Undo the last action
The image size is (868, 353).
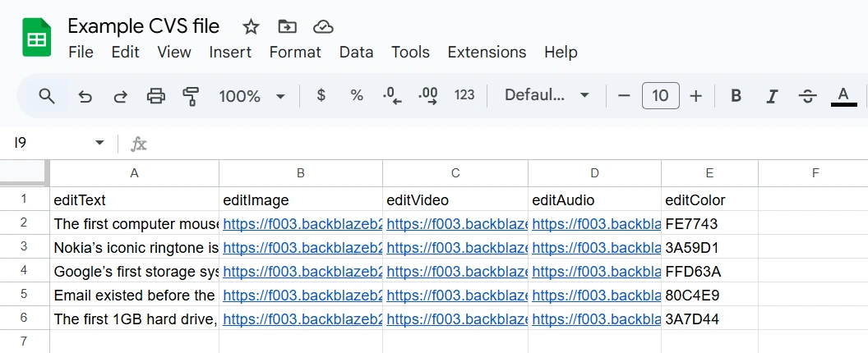point(85,96)
